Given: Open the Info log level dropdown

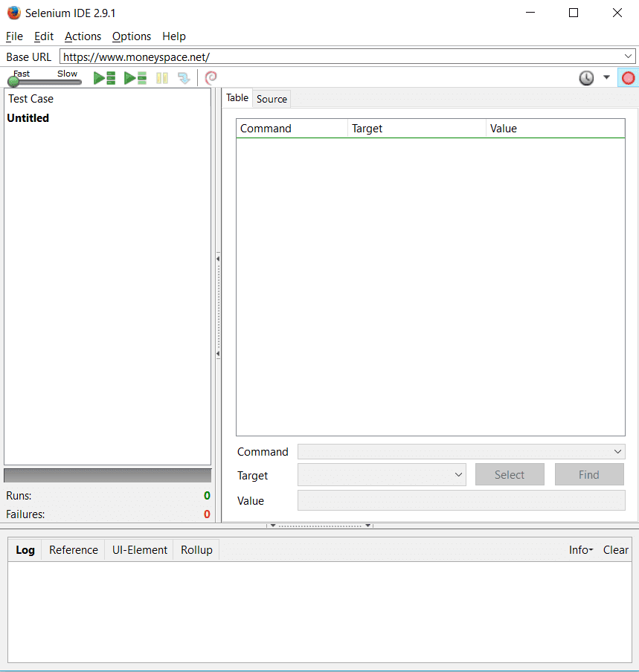Looking at the screenshot, I should [x=581, y=550].
